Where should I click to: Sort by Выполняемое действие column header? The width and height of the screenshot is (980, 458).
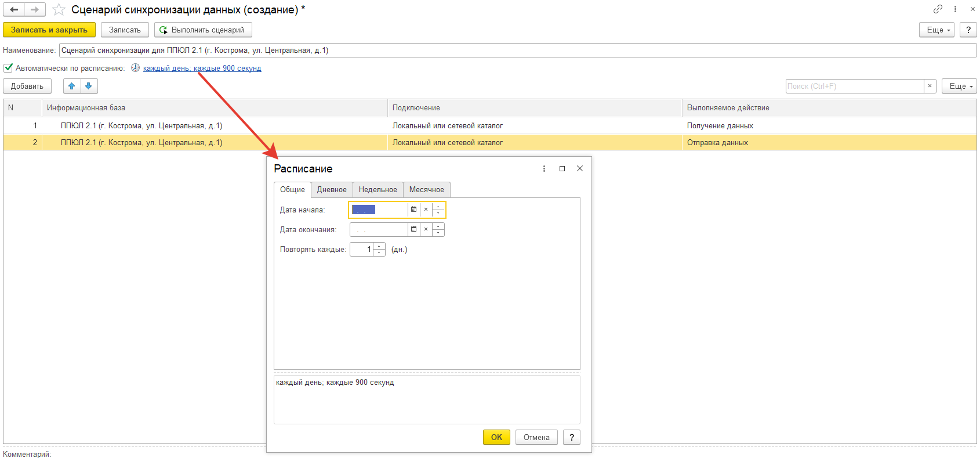(829, 107)
